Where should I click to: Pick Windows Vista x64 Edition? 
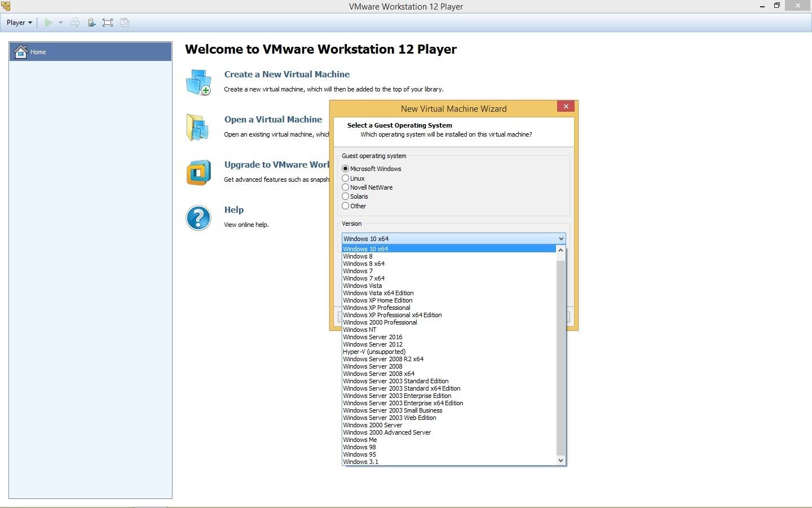pos(449,293)
